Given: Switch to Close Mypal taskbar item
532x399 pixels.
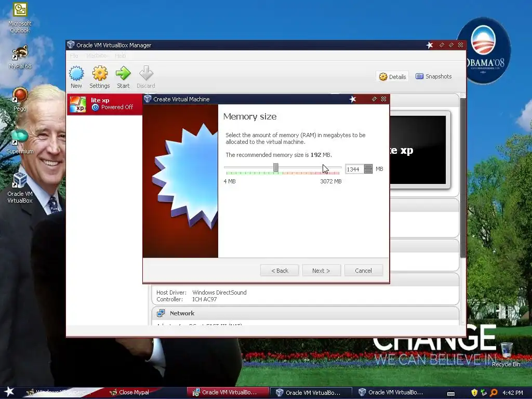Looking at the screenshot, I should pos(130,392).
